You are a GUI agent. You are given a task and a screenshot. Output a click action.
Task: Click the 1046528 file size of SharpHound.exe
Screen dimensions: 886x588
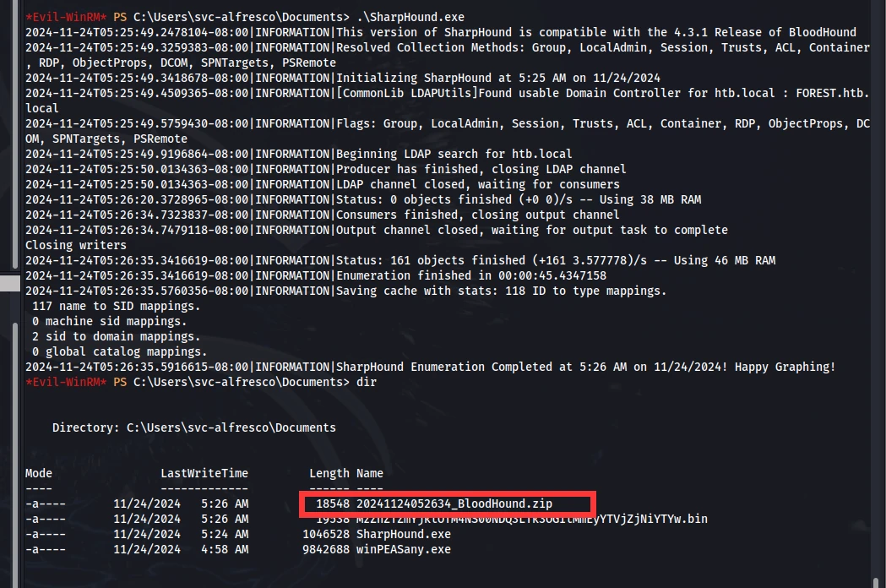pos(326,534)
